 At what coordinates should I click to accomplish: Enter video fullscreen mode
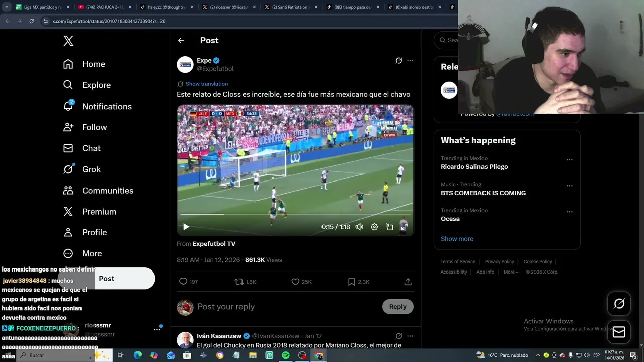coord(404,227)
